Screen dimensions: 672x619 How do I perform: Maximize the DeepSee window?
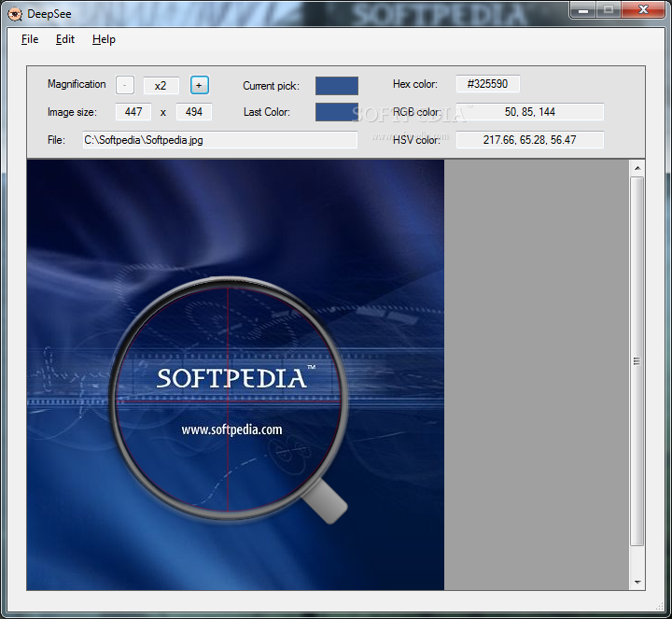pos(609,10)
